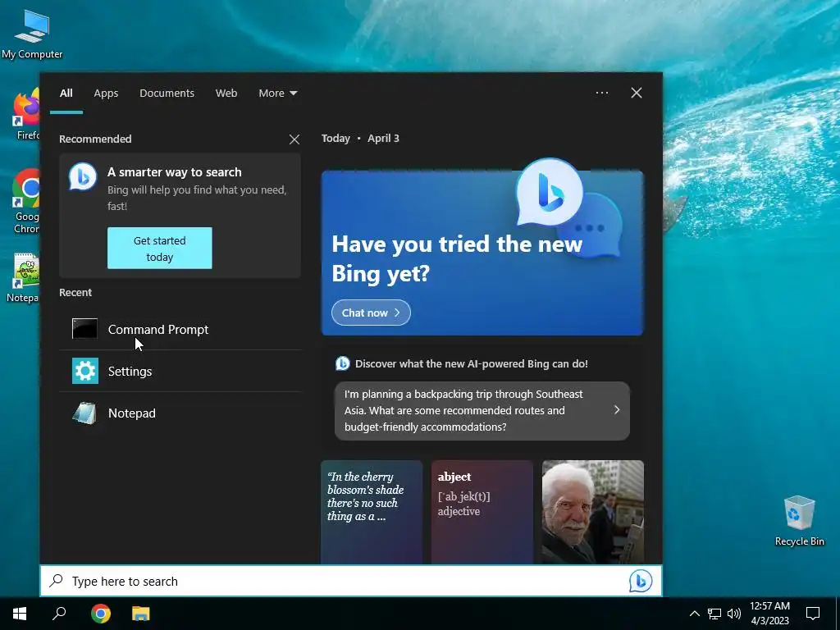The image size is (840, 630).
Task: Open the Have you tried new Bing banner
Action: [482, 253]
